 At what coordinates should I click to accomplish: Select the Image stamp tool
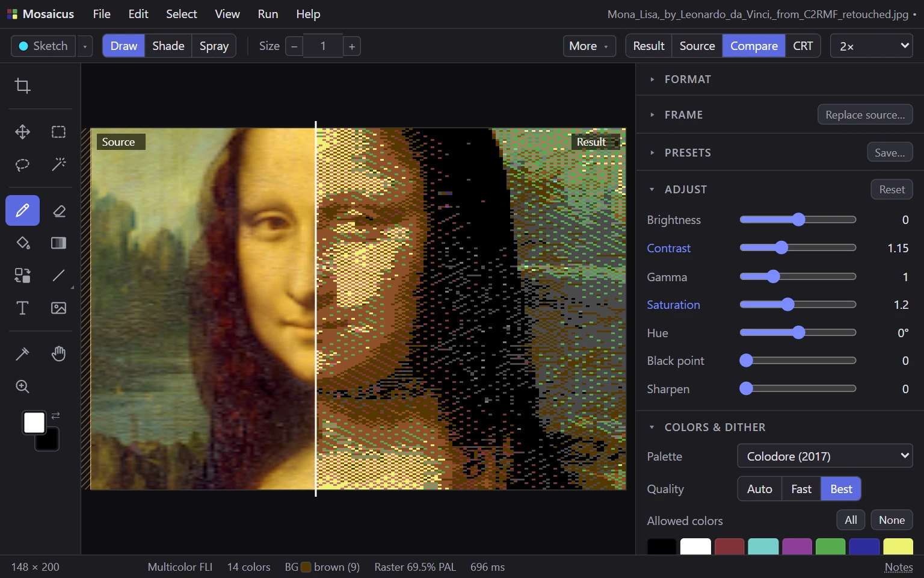pos(58,308)
